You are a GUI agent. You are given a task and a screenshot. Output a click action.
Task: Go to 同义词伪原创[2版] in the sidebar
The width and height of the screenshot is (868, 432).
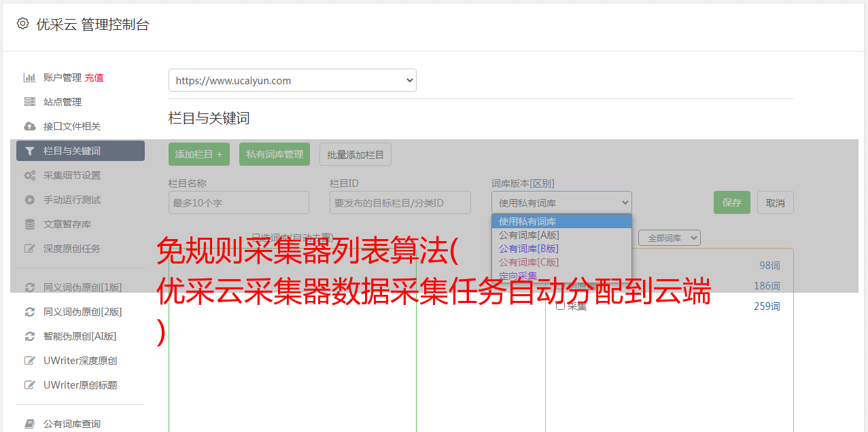83,312
